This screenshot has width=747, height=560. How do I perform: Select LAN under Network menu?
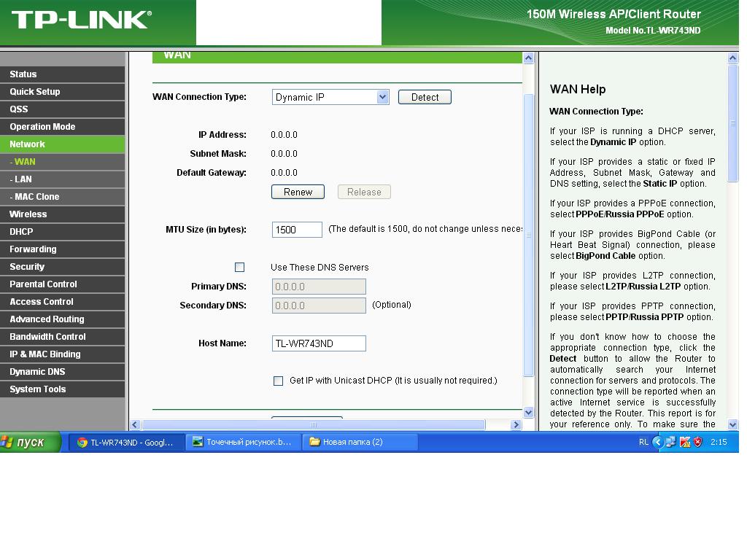[21, 179]
